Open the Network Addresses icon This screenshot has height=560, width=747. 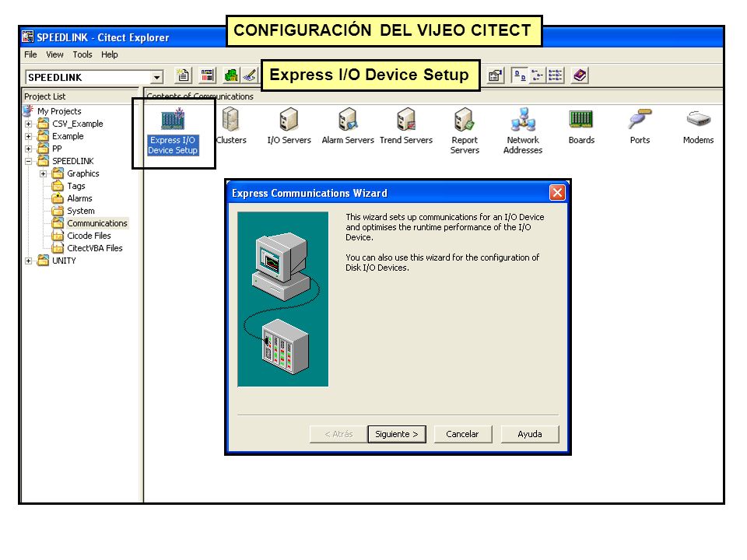coord(523,131)
